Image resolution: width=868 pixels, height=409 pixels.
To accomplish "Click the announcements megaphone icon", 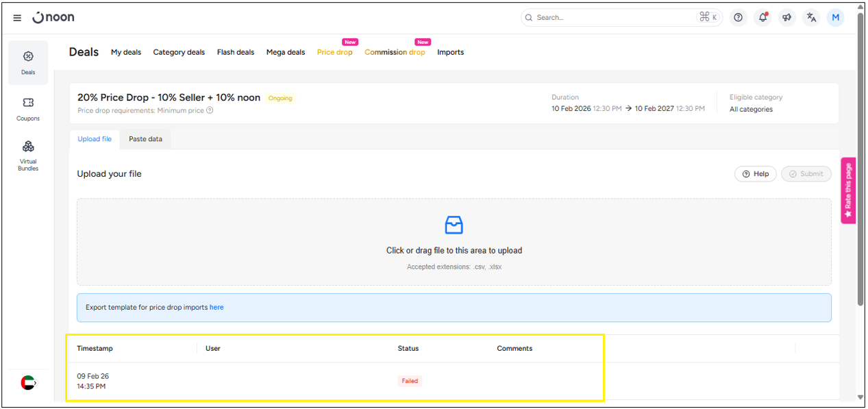I will [787, 18].
